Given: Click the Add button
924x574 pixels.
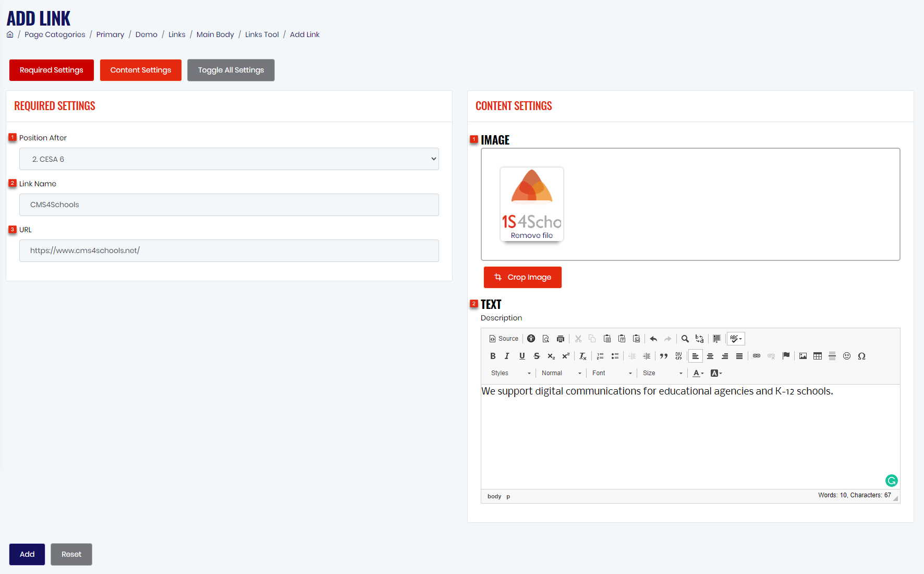Looking at the screenshot, I should point(27,554).
